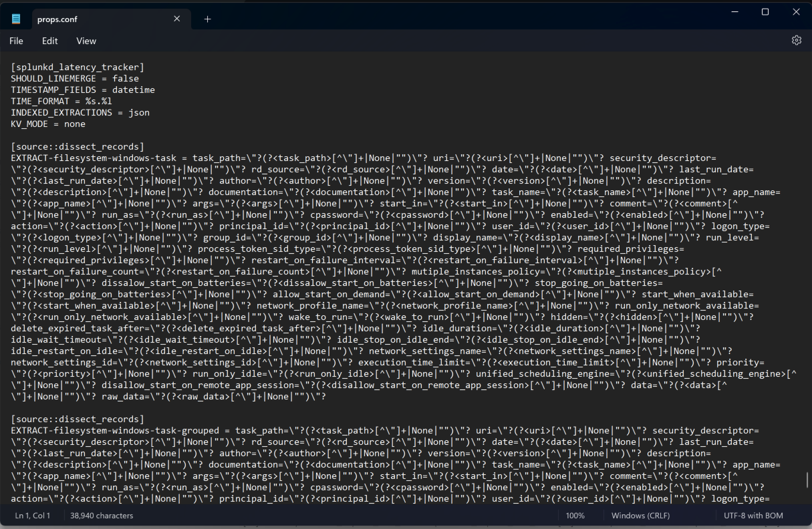The image size is (812, 529).
Task: Maximize the Notepad window
Action: pos(765,12)
